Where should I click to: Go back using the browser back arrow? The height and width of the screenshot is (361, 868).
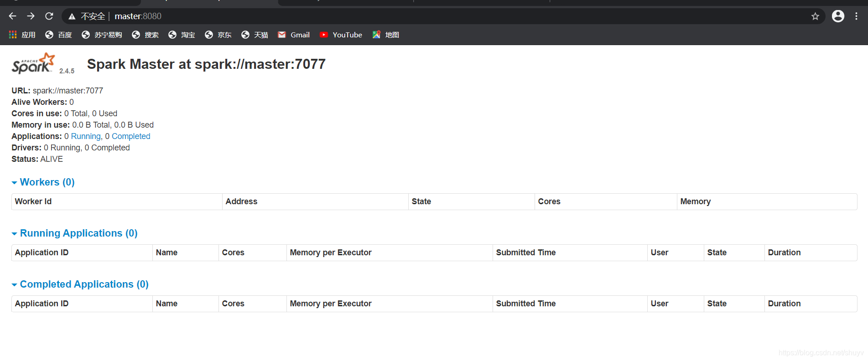[x=12, y=16]
